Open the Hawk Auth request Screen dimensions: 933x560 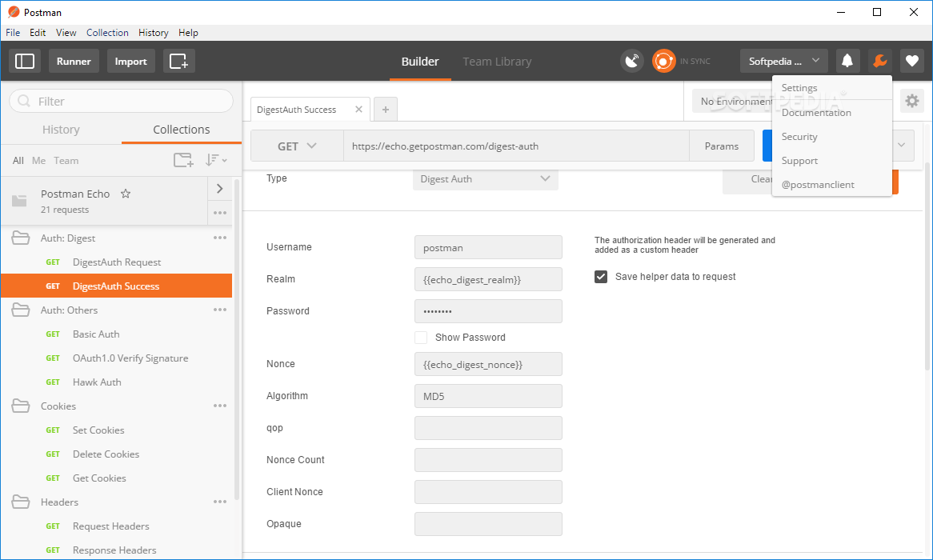click(117, 382)
